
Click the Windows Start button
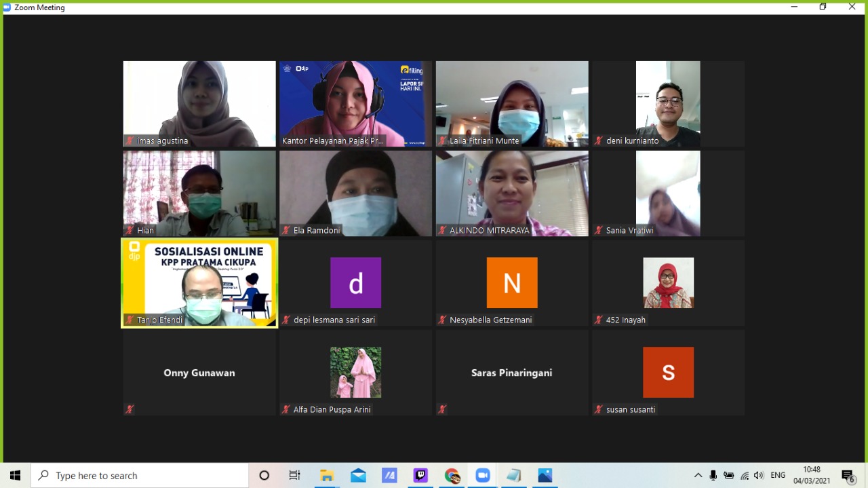(x=15, y=476)
